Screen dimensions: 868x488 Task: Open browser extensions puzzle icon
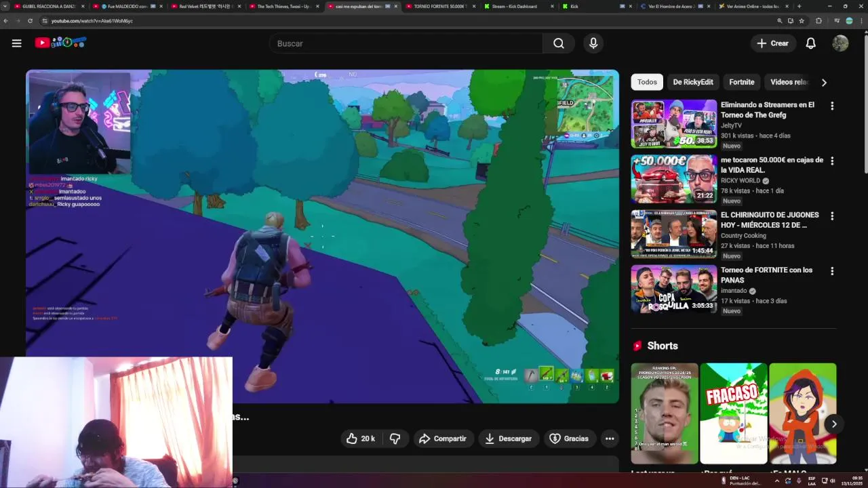[x=818, y=21]
